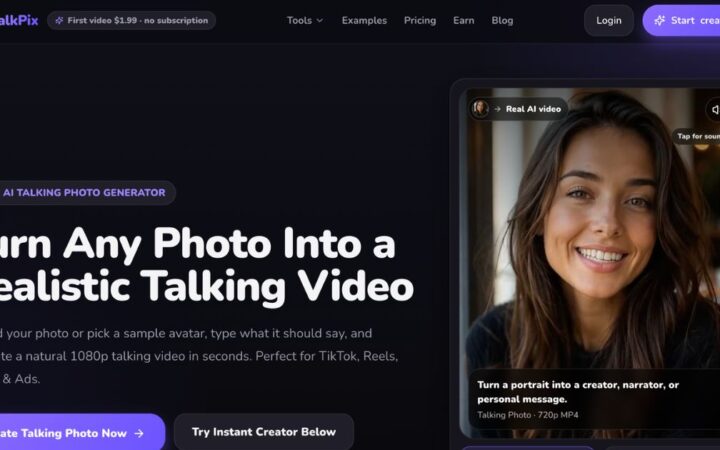Unmute video with speaker icon
Viewport: 720px width, 450px height.
tap(714, 109)
